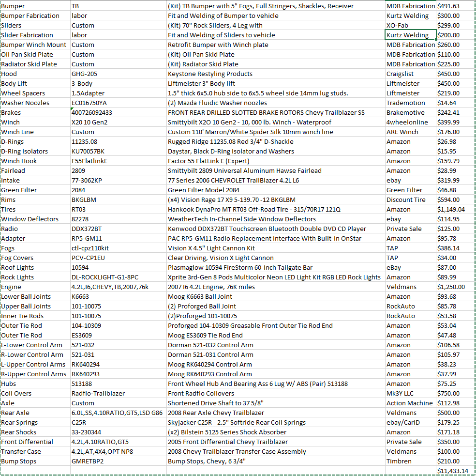Viewport: 476px width, 476px height.
Task: Select the "Retrofit Bumper with Winch plate" cell
Action: tap(276, 45)
